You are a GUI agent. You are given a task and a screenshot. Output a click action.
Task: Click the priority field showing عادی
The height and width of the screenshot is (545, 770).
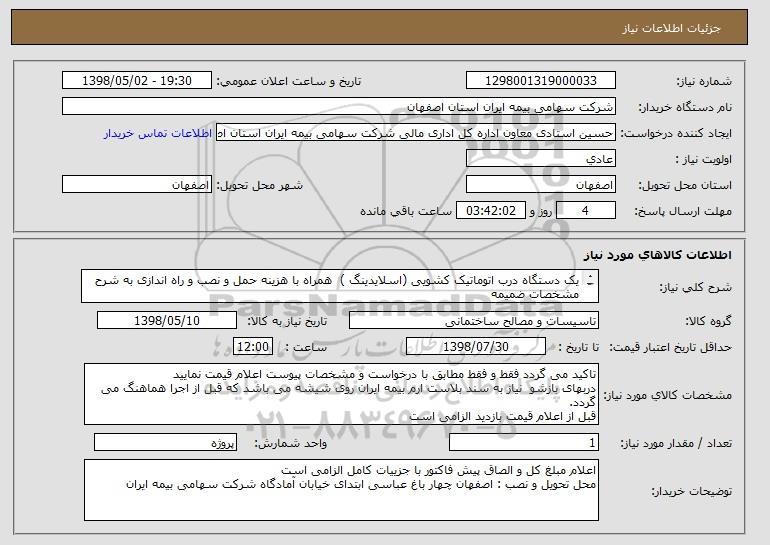(x=541, y=159)
